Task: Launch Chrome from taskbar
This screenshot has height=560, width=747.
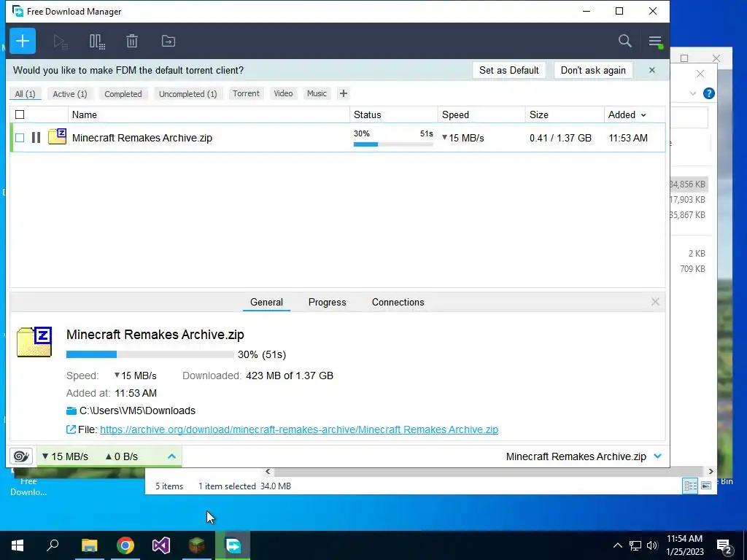Action: point(125,545)
